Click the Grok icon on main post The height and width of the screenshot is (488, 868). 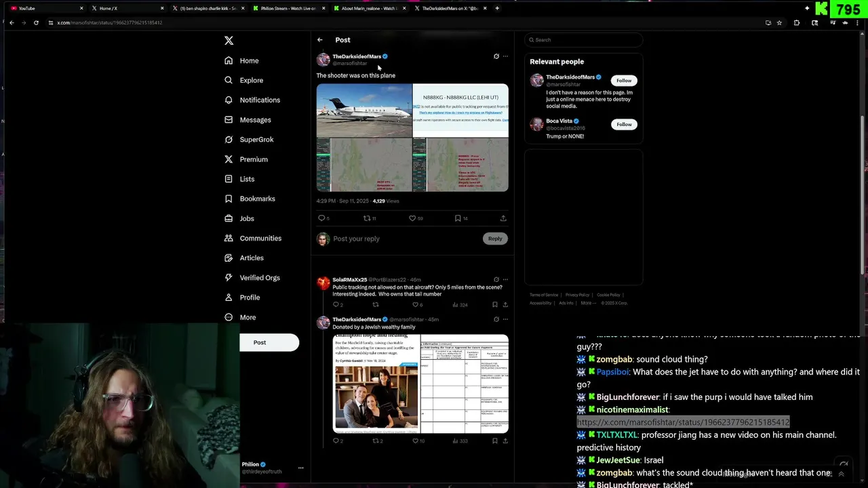click(x=496, y=56)
